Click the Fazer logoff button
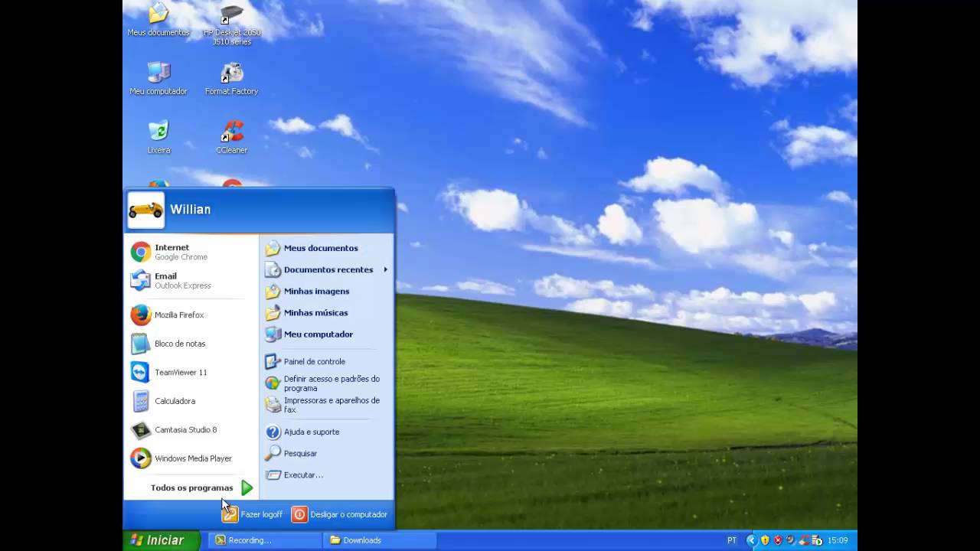Screen dimensions: 980x551 (x=252, y=514)
